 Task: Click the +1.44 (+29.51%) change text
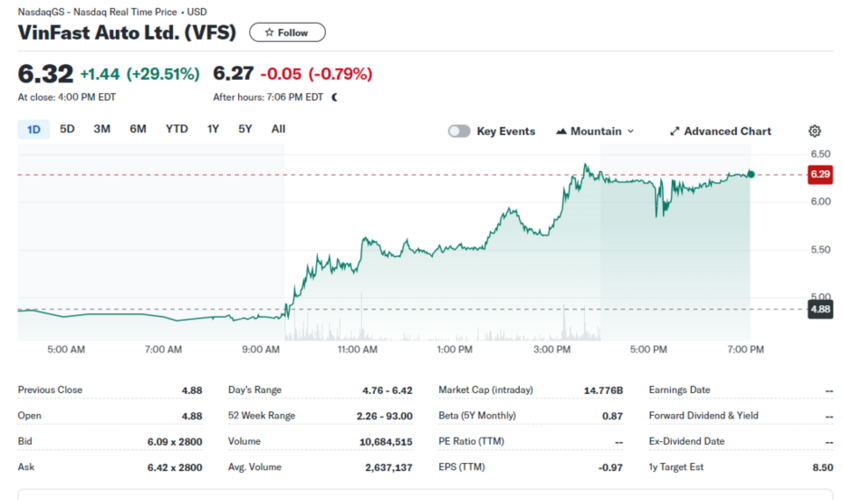tap(140, 74)
